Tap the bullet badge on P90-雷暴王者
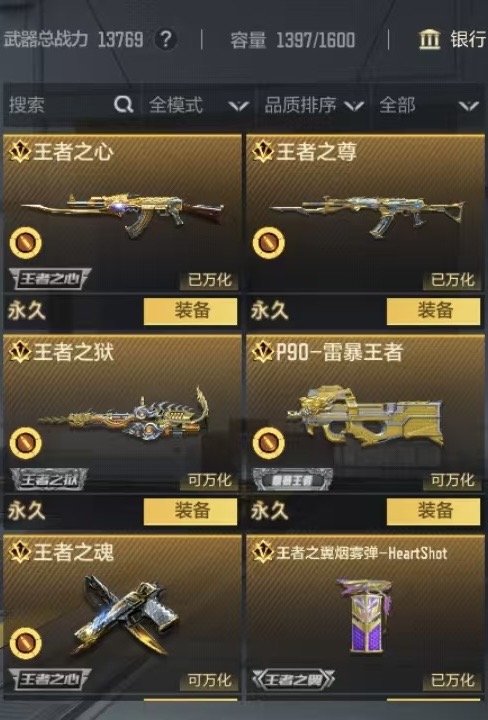This screenshot has height=720, width=488. pyautogui.click(x=269, y=443)
